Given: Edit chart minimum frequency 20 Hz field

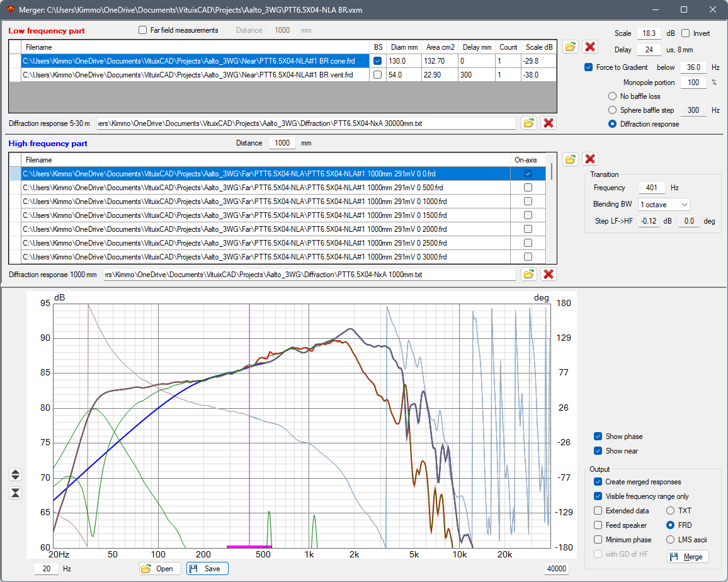Looking at the screenshot, I should pos(47,569).
